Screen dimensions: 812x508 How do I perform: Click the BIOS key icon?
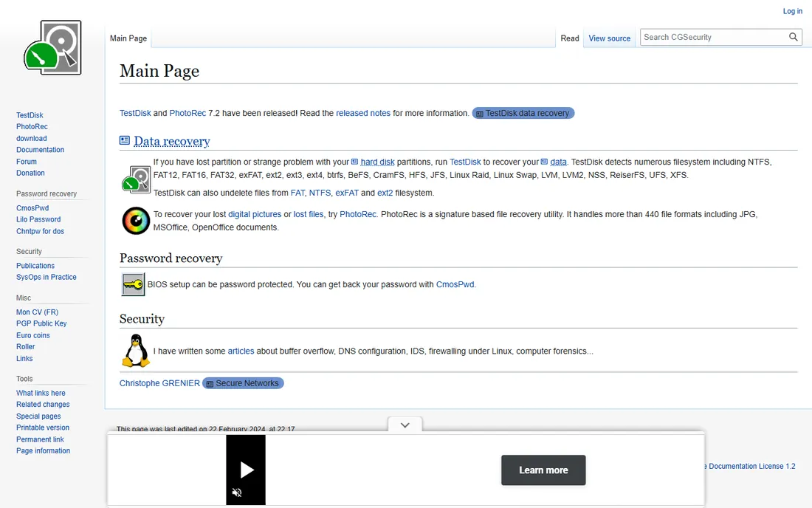133,284
